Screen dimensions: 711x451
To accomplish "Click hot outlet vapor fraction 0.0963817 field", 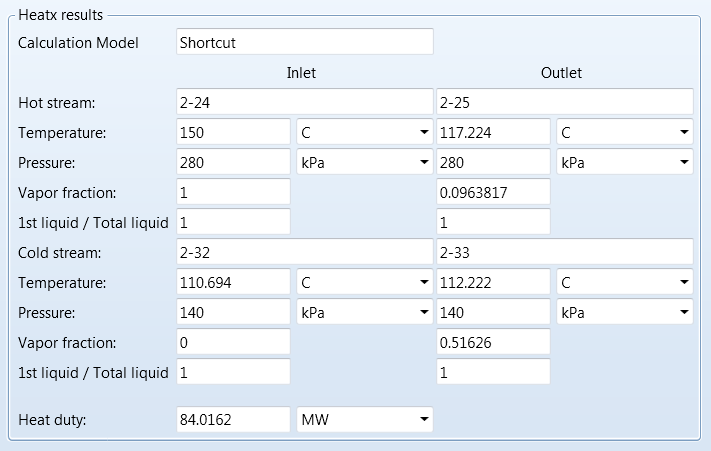I will coord(494,192).
